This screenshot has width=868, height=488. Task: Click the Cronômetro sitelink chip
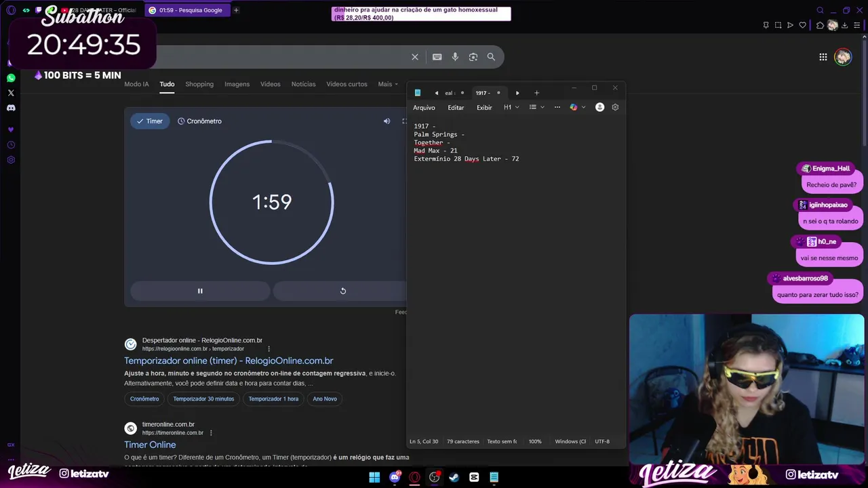coord(144,399)
